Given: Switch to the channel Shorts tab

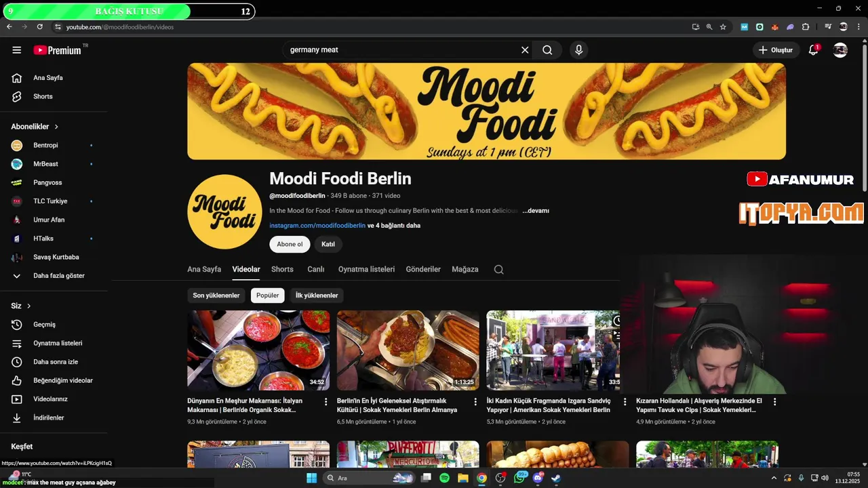Looking at the screenshot, I should tap(282, 269).
